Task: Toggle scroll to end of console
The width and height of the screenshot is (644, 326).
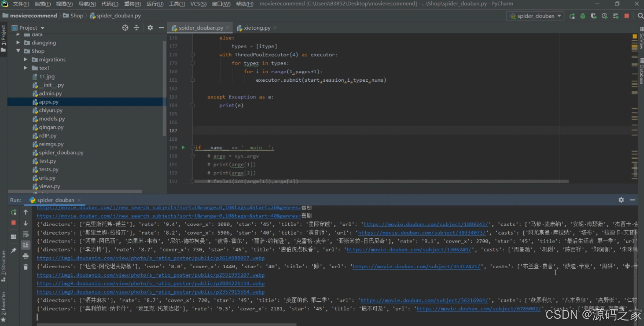Action: tap(26, 245)
